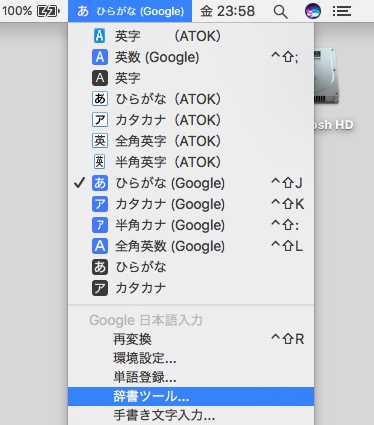Select 全角英数 (Google) input mode
374x425 pixels.
pos(191,246)
